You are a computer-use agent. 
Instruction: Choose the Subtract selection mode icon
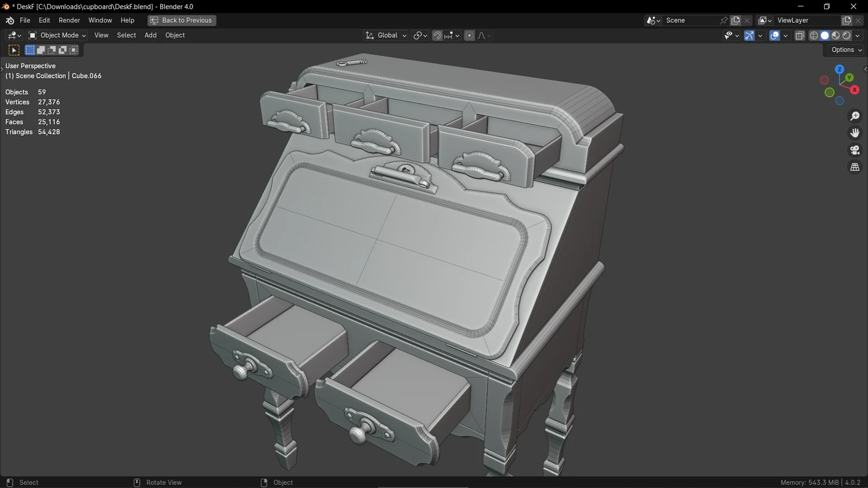click(52, 50)
